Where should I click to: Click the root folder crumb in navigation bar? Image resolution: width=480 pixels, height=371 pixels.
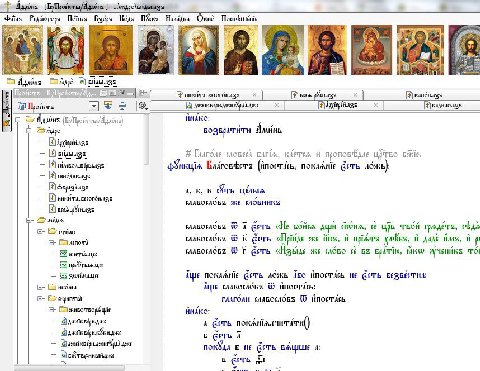(x=24, y=81)
